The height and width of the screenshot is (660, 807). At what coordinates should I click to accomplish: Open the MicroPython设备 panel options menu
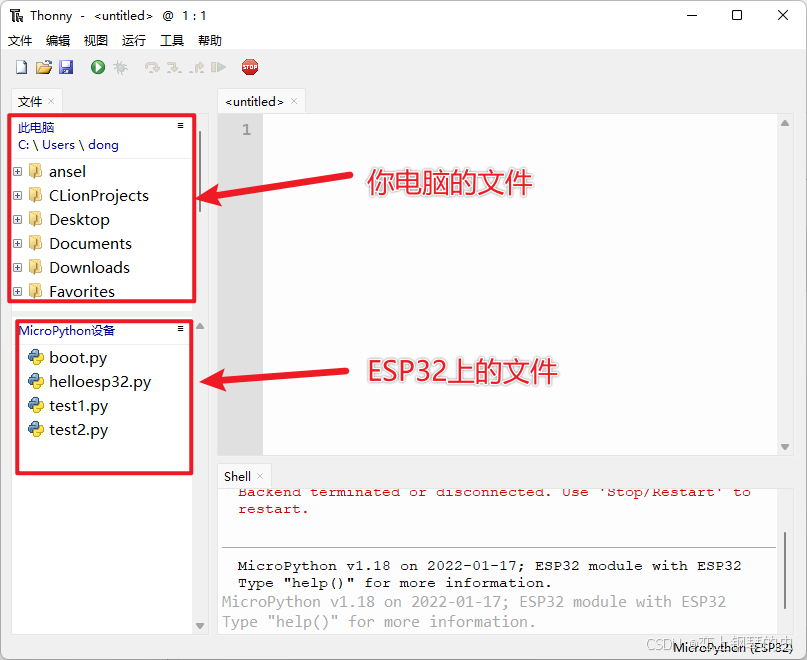(180, 328)
